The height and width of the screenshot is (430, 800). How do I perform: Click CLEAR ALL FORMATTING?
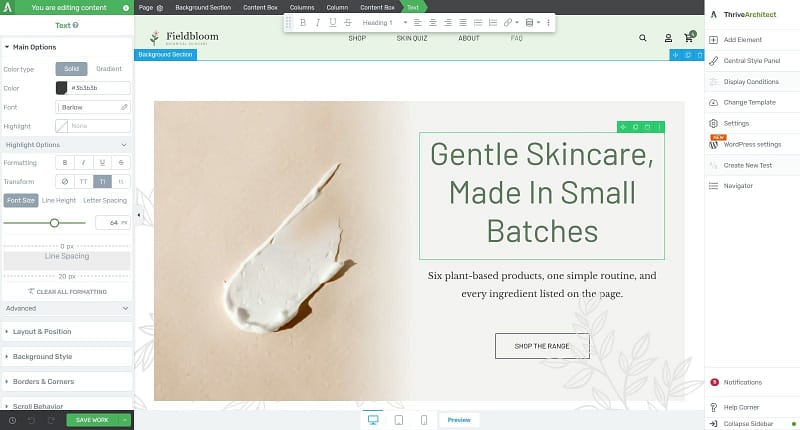[x=67, y=292]
